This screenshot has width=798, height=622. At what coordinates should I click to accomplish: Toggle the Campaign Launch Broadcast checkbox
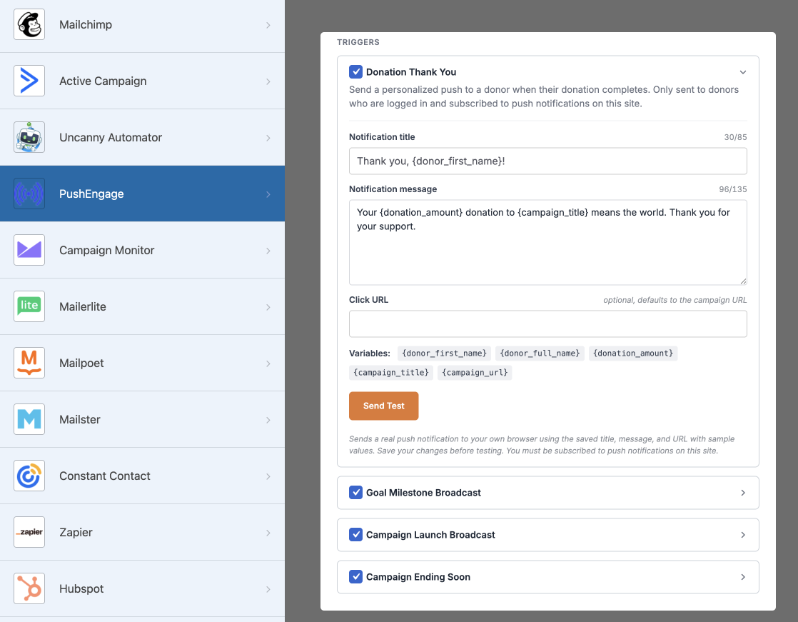[x=356, y=534]
